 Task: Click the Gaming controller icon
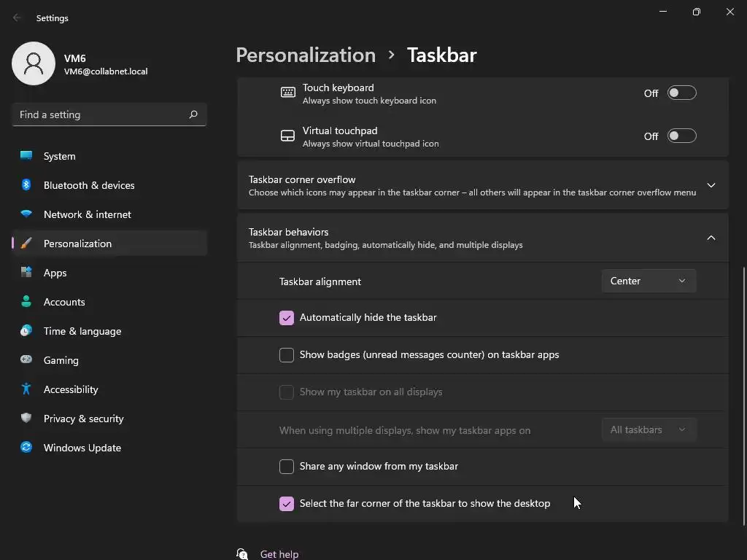click(x=26, y=360)
